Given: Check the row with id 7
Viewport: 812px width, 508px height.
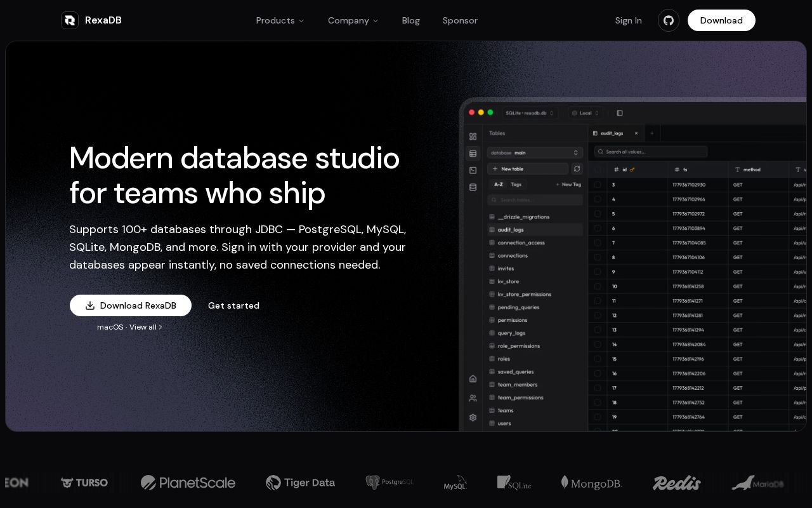Looking at the screenshot, I should point(598,243).
